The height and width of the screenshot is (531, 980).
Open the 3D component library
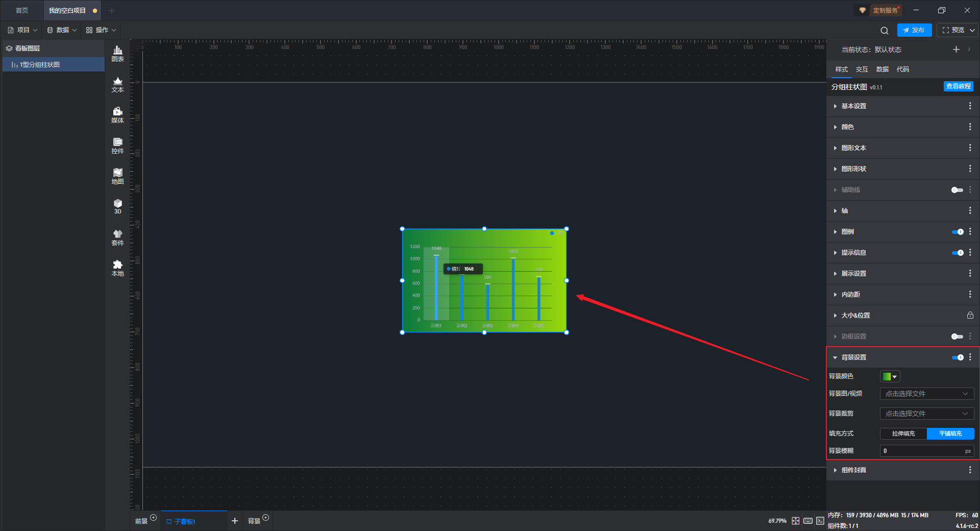(x=117, y=206)
